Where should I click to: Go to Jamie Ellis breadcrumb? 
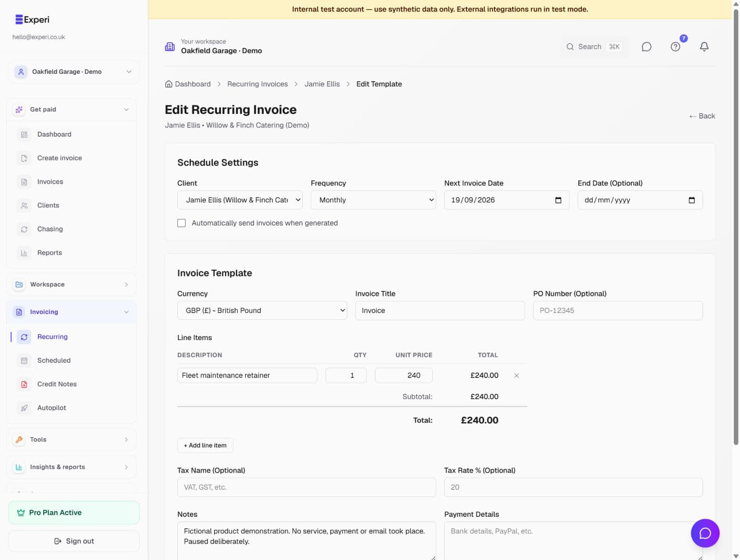coord(322,84)
